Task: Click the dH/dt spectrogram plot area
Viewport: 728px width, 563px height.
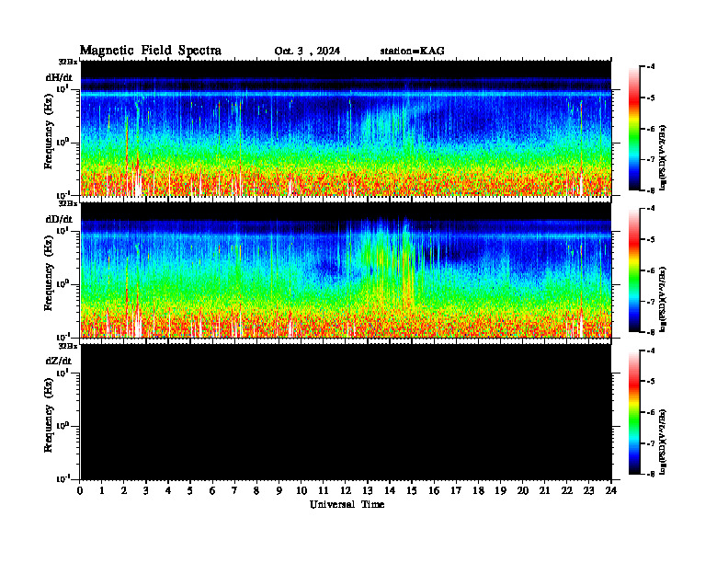Action: pos(346,128)
